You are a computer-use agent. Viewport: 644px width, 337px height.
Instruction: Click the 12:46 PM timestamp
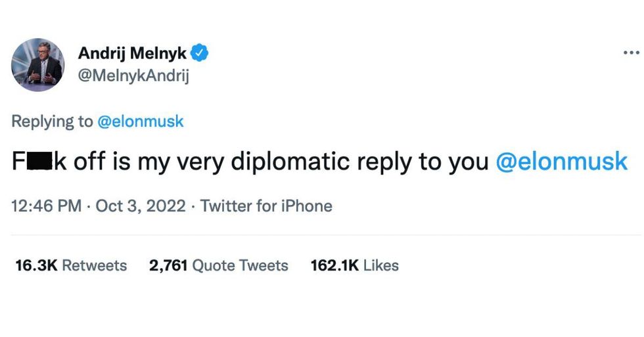point(47,206)
